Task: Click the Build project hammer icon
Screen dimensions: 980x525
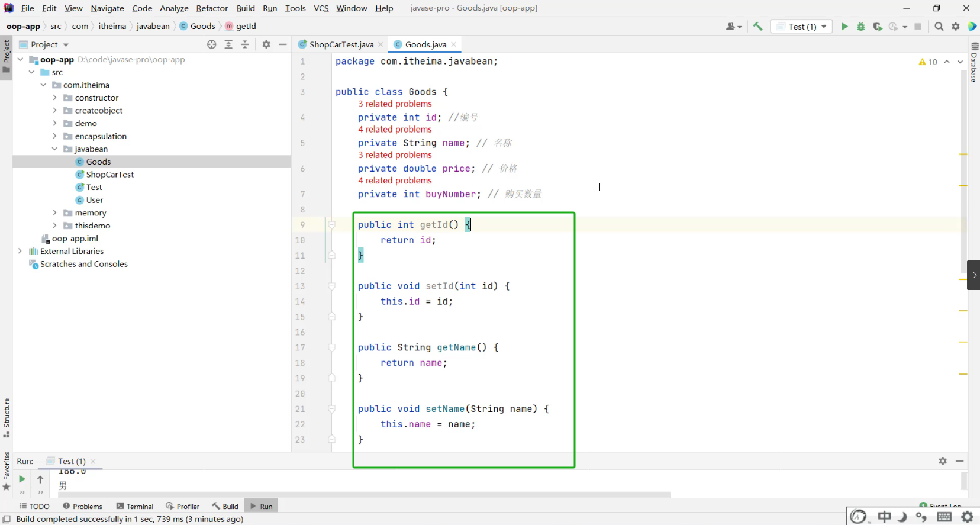Action: tap(758, 27)
